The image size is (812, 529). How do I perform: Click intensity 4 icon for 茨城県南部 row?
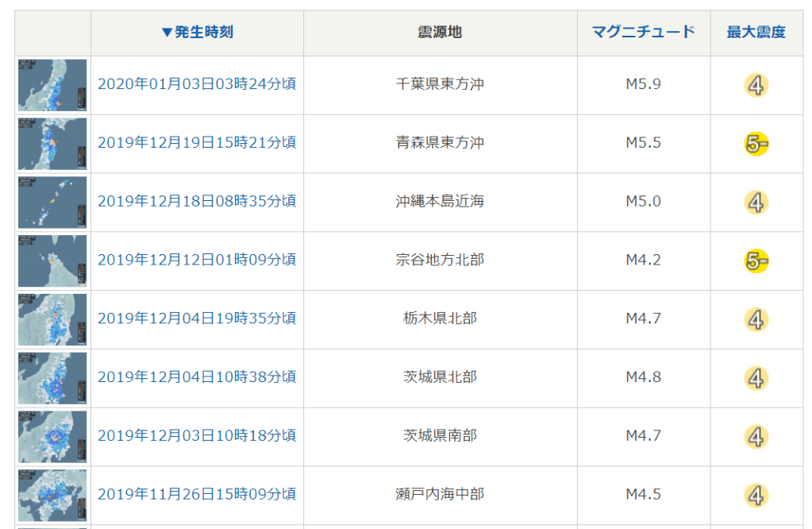[756, 437]
